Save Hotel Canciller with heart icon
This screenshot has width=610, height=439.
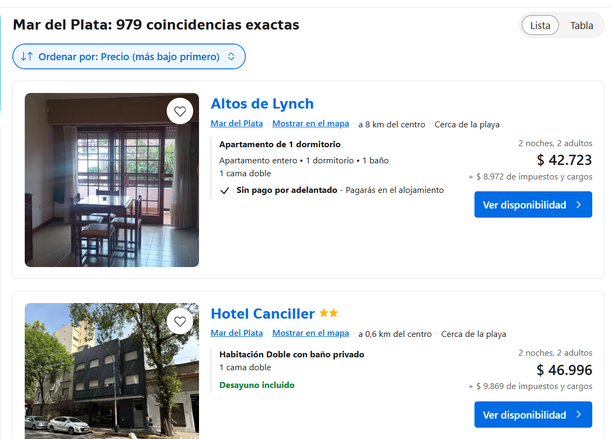(x=180, y=321)
